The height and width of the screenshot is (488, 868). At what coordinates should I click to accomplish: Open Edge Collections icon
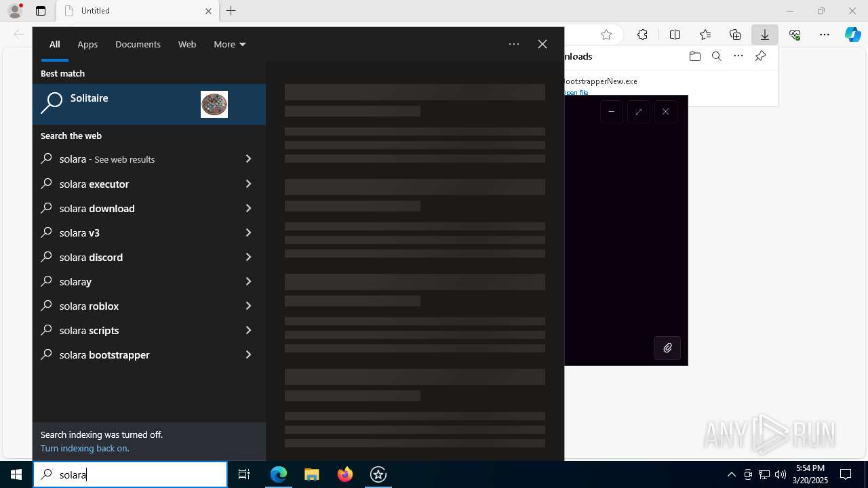(x=735, y=35)
